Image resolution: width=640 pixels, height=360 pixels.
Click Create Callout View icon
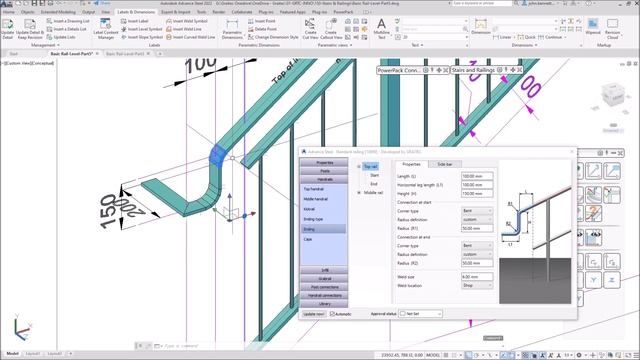point(331,29)
